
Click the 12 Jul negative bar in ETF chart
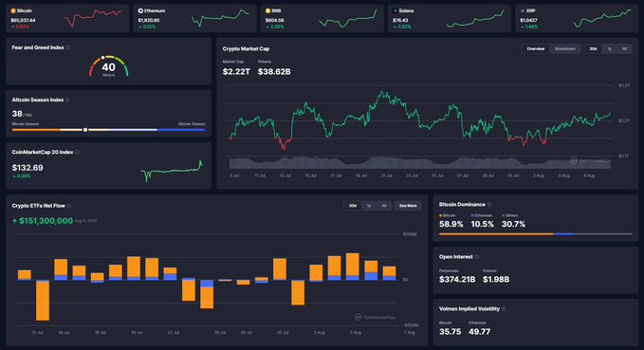[x=43, y=301]
